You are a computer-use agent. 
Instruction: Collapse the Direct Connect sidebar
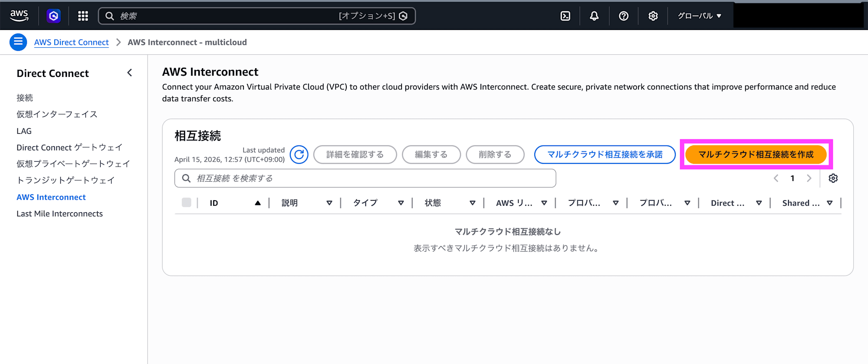(129, 73)
